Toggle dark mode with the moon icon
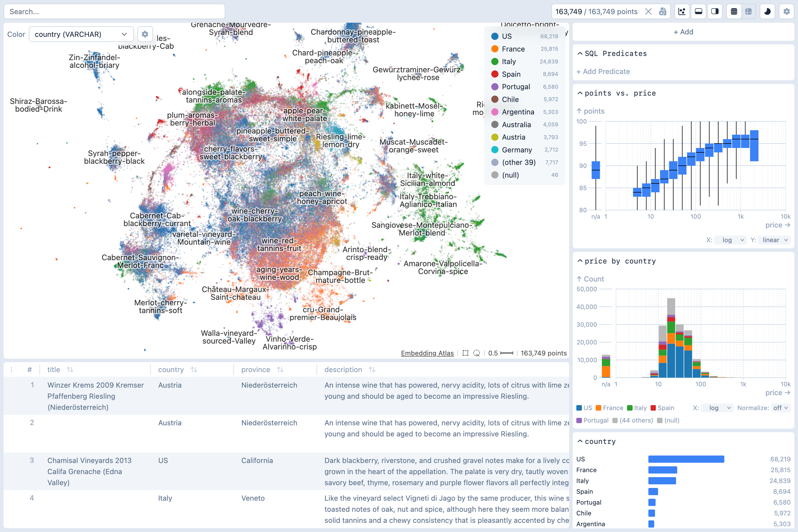Screen dimensions: 798x532 tap(767, 11)
